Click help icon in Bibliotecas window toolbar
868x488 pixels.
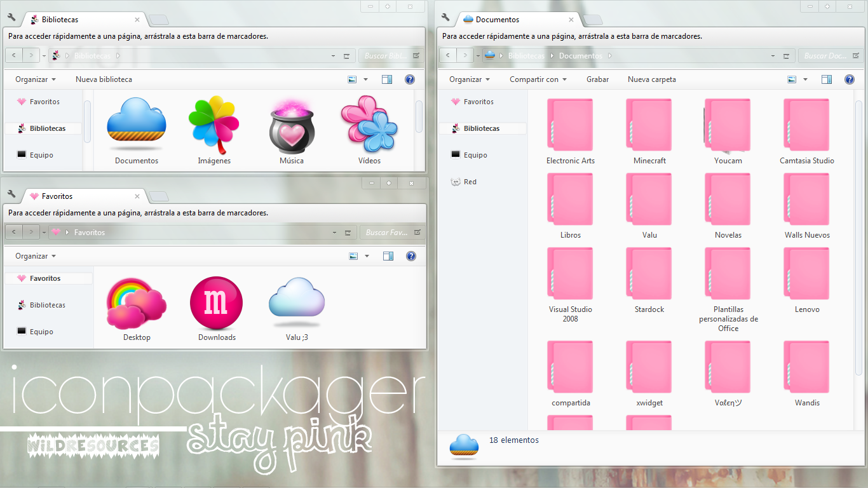(x=410, y=79)
